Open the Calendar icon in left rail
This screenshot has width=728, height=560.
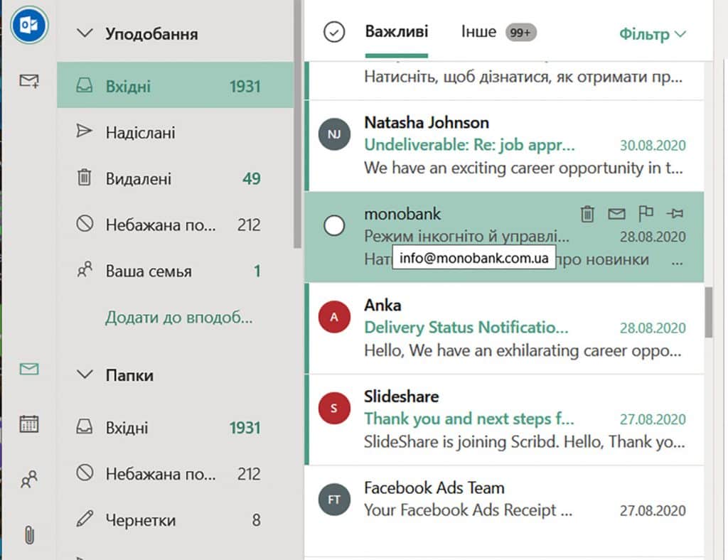tap(29, 424)
